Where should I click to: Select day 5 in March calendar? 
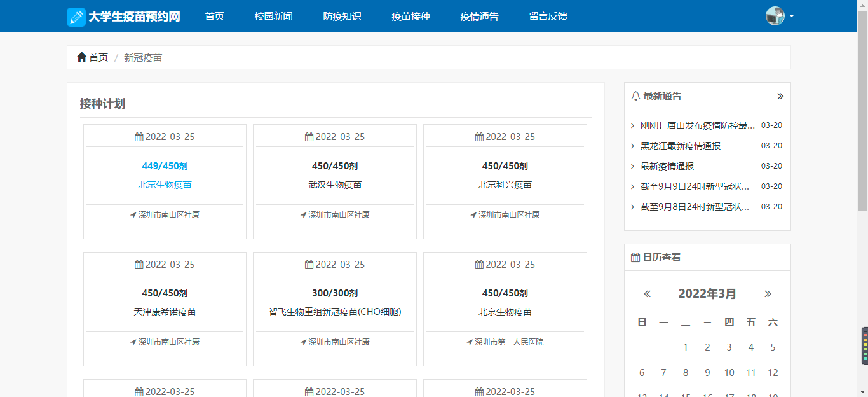coord(773,347)
